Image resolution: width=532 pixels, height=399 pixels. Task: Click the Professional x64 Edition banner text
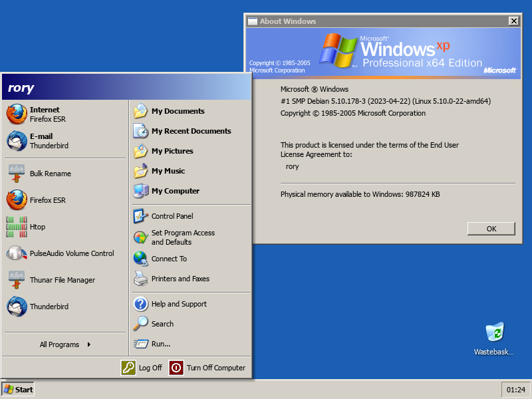[x=422, y=63]
